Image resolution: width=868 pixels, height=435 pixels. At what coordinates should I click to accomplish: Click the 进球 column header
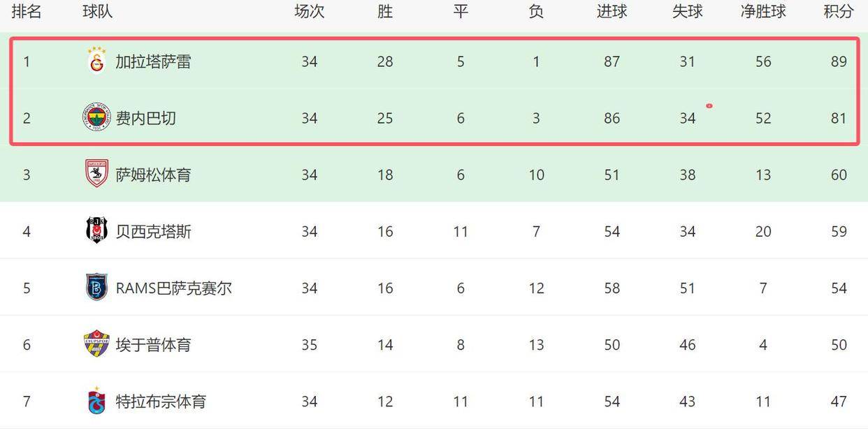pos(612,11)
